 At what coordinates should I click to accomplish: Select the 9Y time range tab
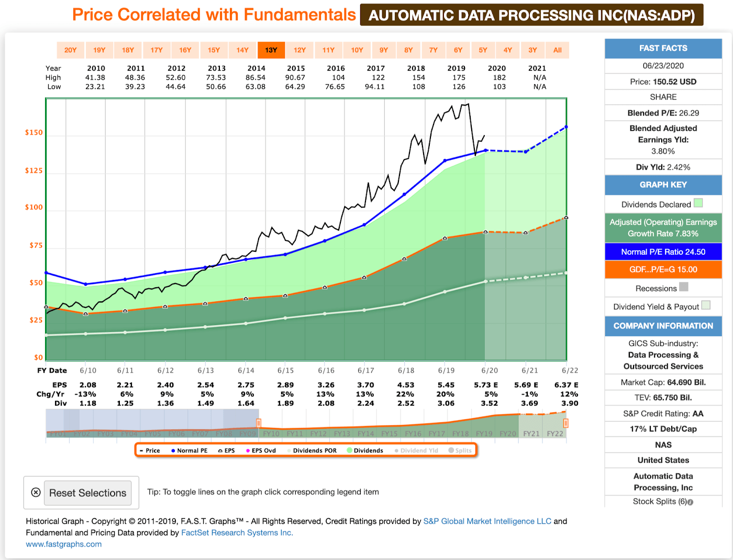pos(384,50)
